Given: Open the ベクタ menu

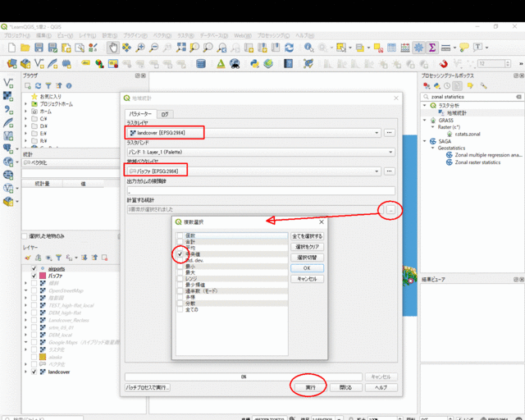Looking at the screenshot, I should coord(162,35).
